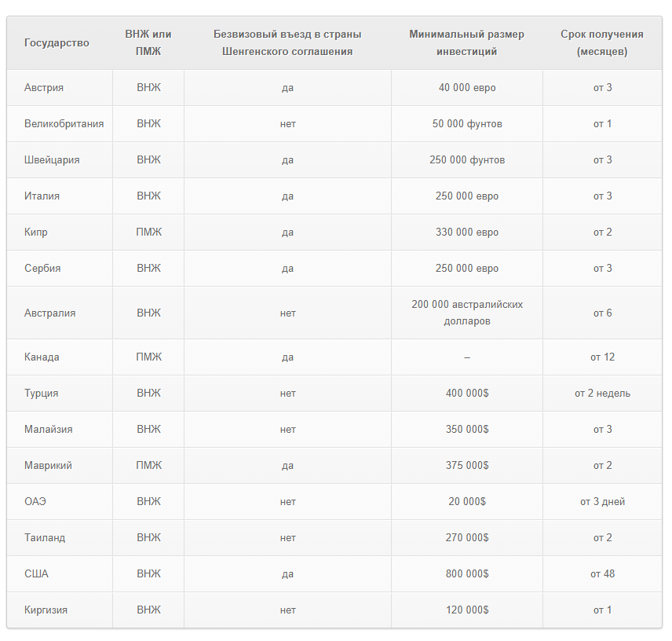This screenshot has width=672, height=641.
Task: Select the 'Канада' row name
Action: (42, 357)
